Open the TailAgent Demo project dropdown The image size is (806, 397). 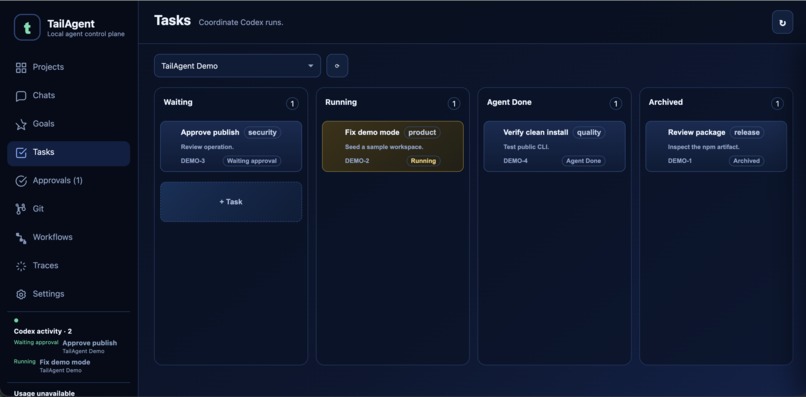coord(237,66)
